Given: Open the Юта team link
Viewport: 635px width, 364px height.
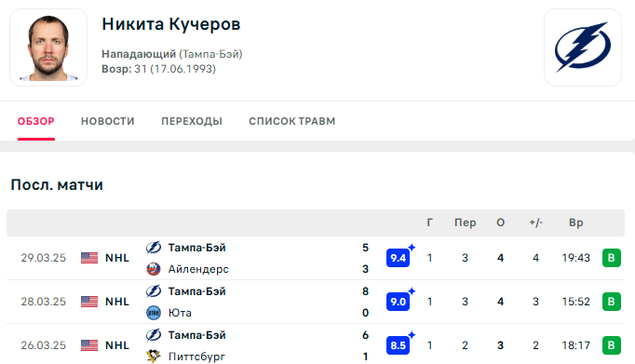Looking at the screenshot, I should 180,313.
